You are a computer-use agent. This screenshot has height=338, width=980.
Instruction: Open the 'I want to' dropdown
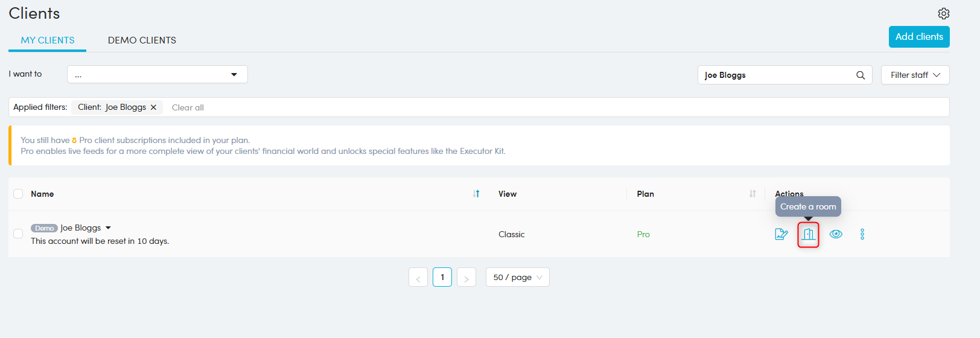coord(157,74)
